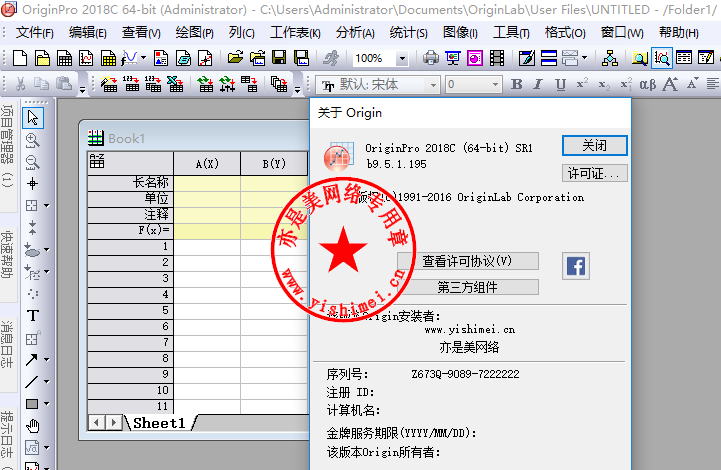Open the 统计(S) menu
721x470 pixels.
pyautogui.click(x=408, y=33)
